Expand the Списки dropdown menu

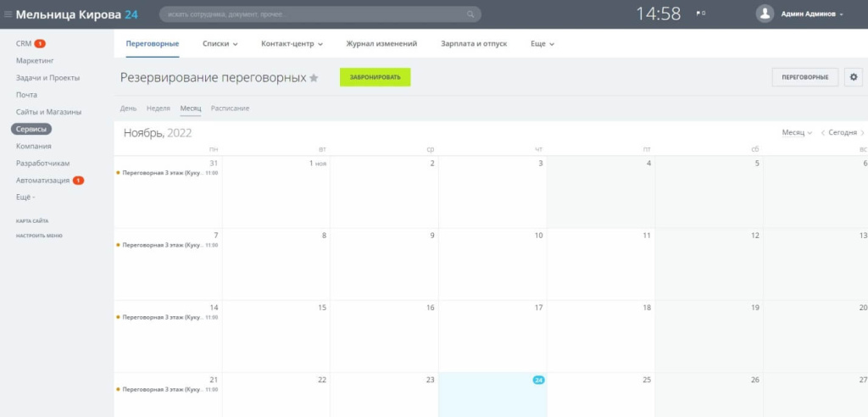point(220,43)
